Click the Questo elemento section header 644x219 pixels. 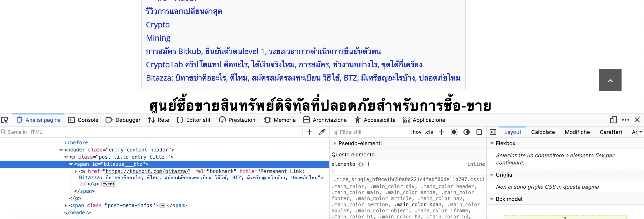tap(408, 155)
